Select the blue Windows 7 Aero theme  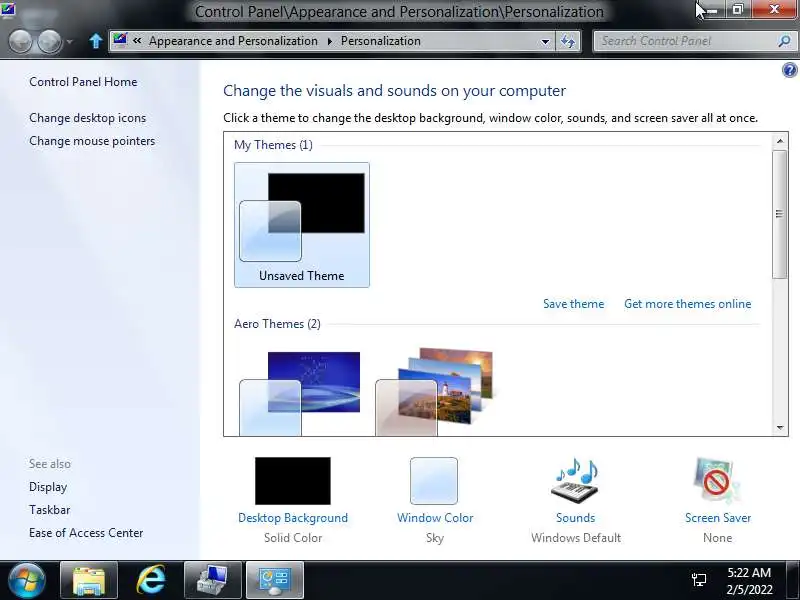tap(301, 393)
